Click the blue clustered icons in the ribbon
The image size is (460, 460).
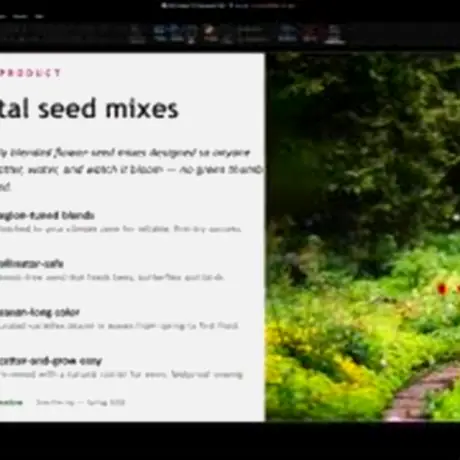click(169, 33)
